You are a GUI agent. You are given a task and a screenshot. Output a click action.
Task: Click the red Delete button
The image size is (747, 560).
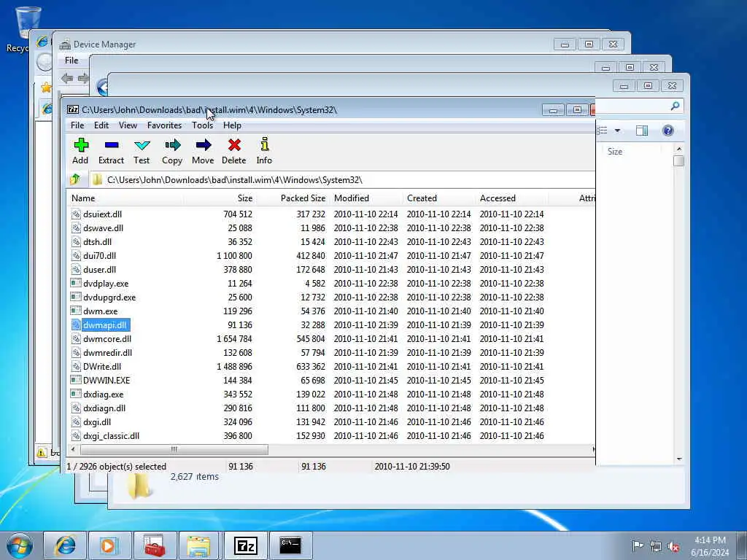coord(234,151)
